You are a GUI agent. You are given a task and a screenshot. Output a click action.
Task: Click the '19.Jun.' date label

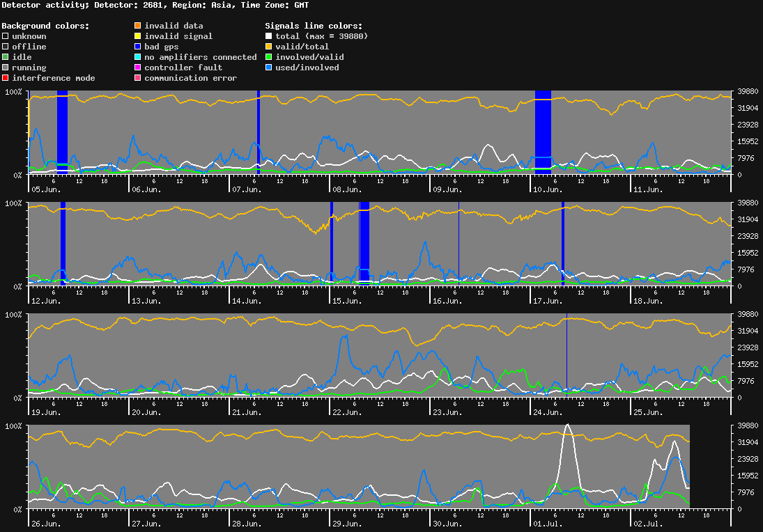[46, 412]
